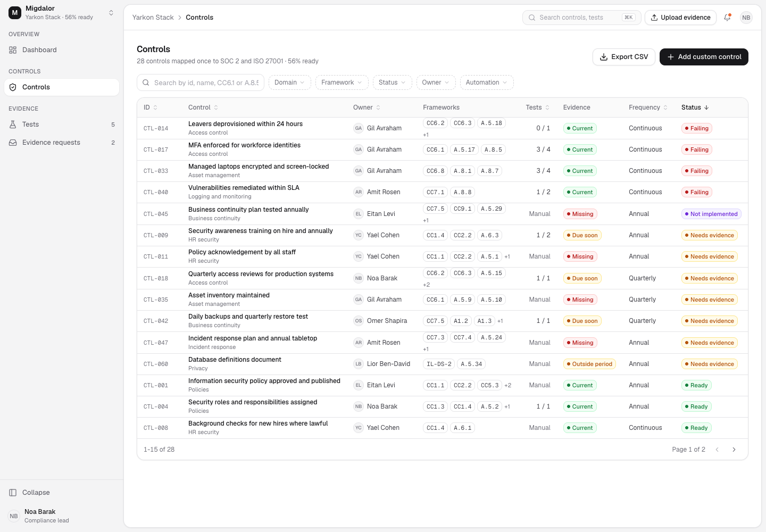
Task: Click LB avatar for Lior Ben-David
Action: 359,364
